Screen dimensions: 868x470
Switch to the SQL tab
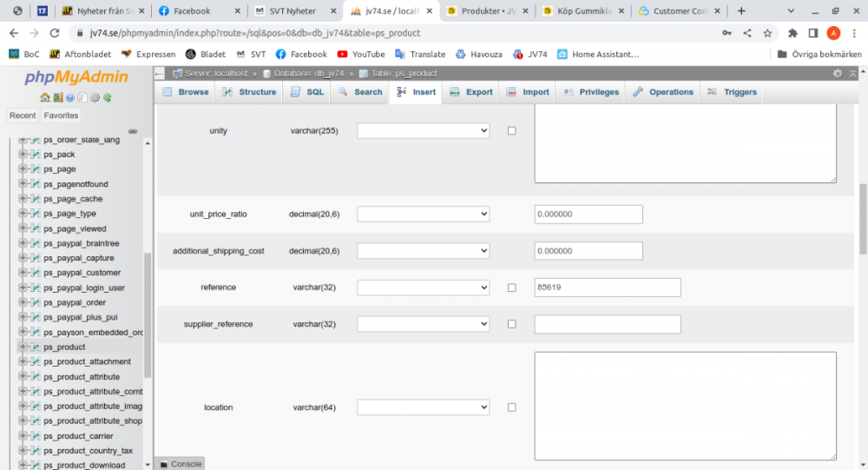point(307,92)
